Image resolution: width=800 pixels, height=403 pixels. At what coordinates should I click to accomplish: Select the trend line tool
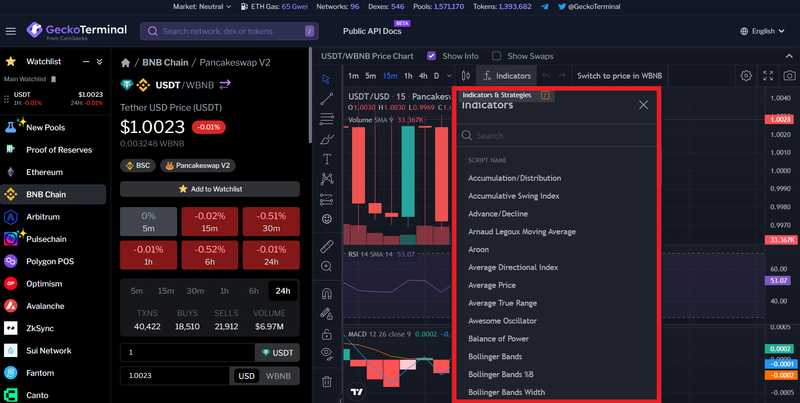point(327,99)
